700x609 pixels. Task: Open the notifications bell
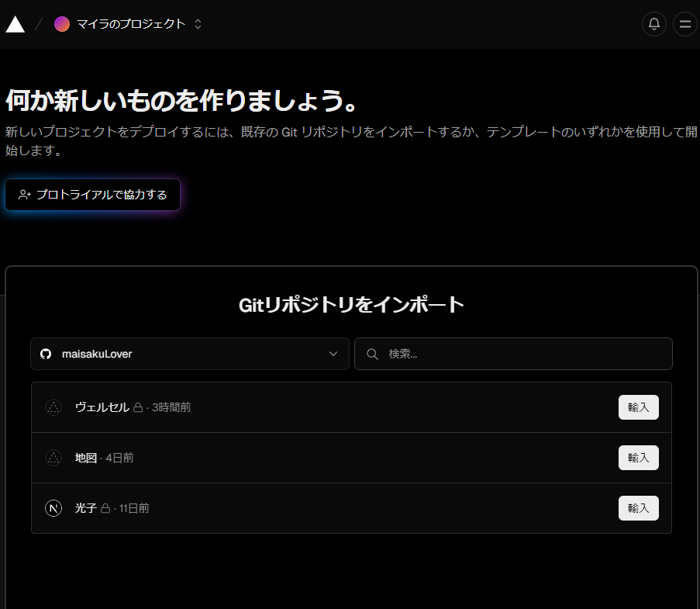point(654,24)
